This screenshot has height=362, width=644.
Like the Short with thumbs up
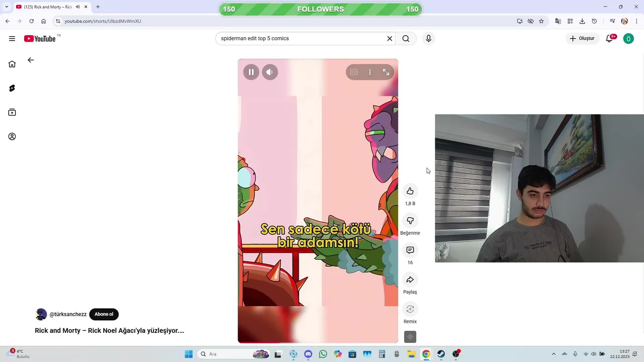410,191
